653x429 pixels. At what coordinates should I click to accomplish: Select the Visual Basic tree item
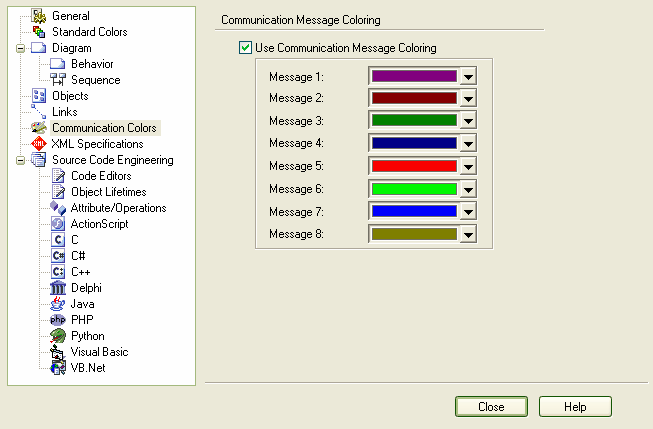tap(99, 352)
